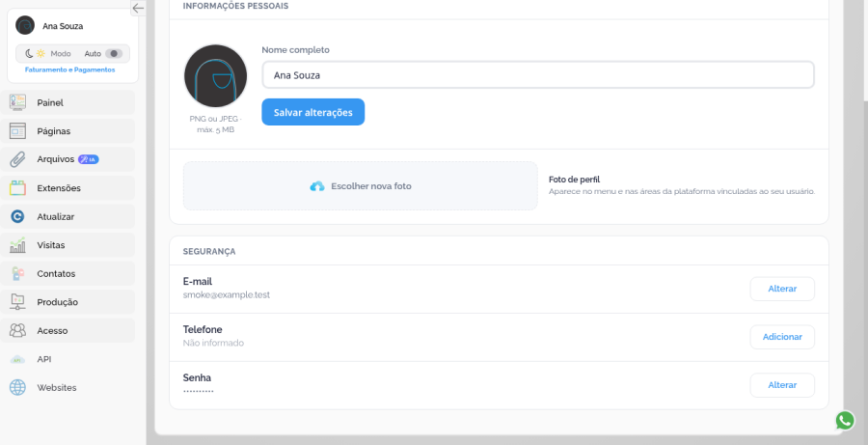Open the Extensões menu item
The width and height of the screenshot is (868, 445).
(68, 188)
